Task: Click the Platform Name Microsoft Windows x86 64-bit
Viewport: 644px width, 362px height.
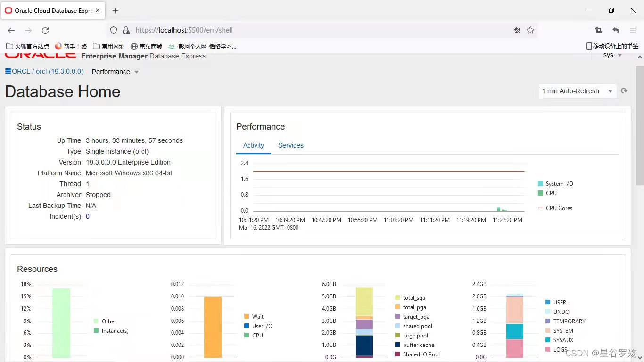Action: tap(129, 173)
